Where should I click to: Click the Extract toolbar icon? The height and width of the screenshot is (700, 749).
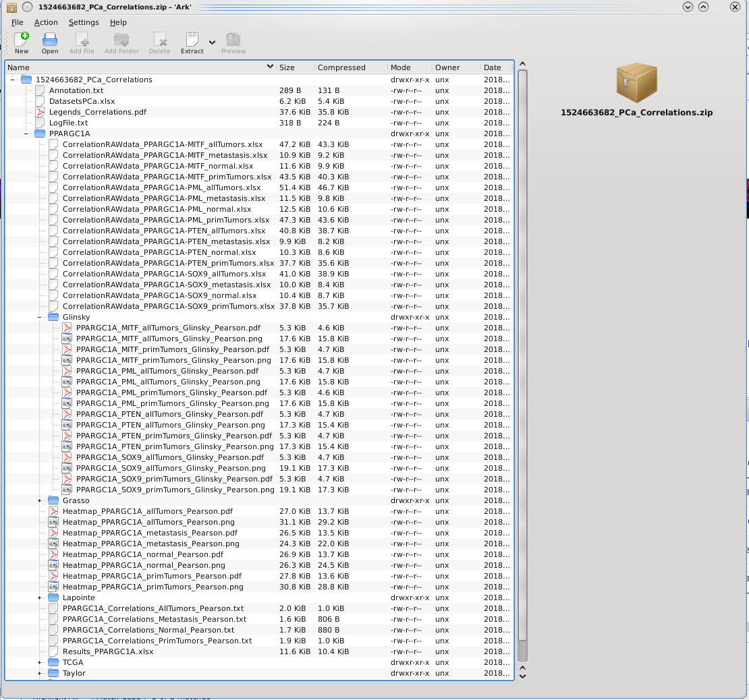(x=192, y=40)
